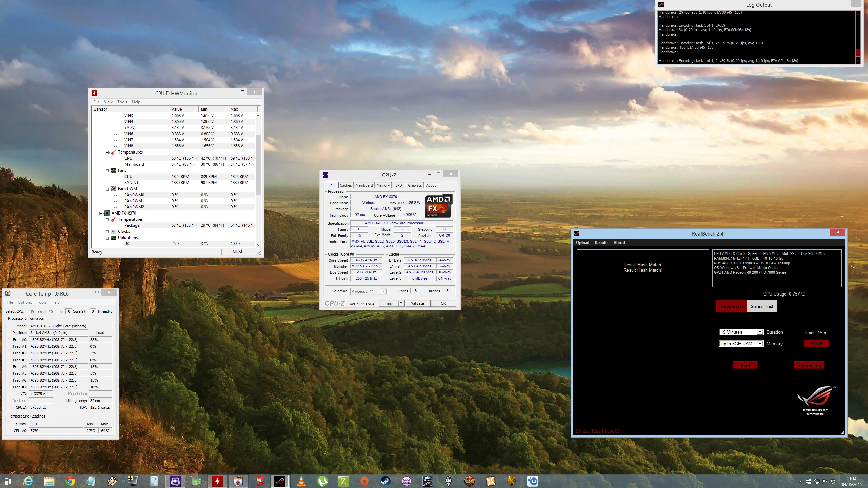The height and width of the screenshot is (488, 868).
Task: Open CPU-Z Tools dropdown arrow
Action: (401, 303)
